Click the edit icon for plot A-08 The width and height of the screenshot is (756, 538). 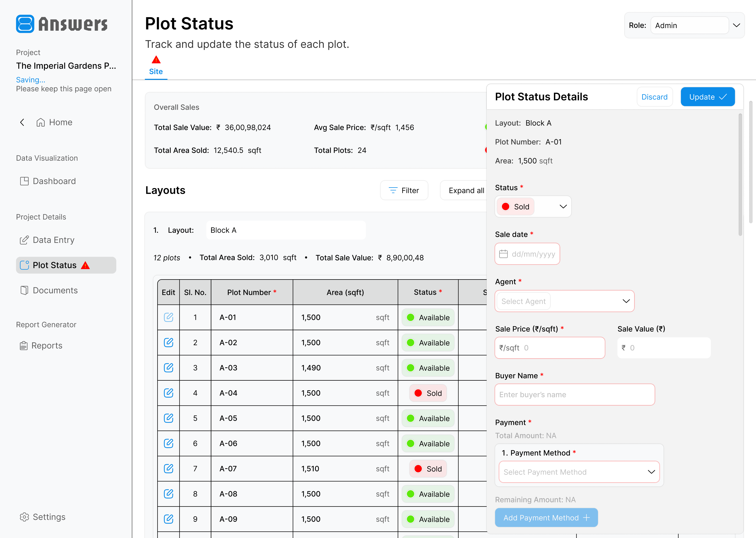[x=169, y=494]
